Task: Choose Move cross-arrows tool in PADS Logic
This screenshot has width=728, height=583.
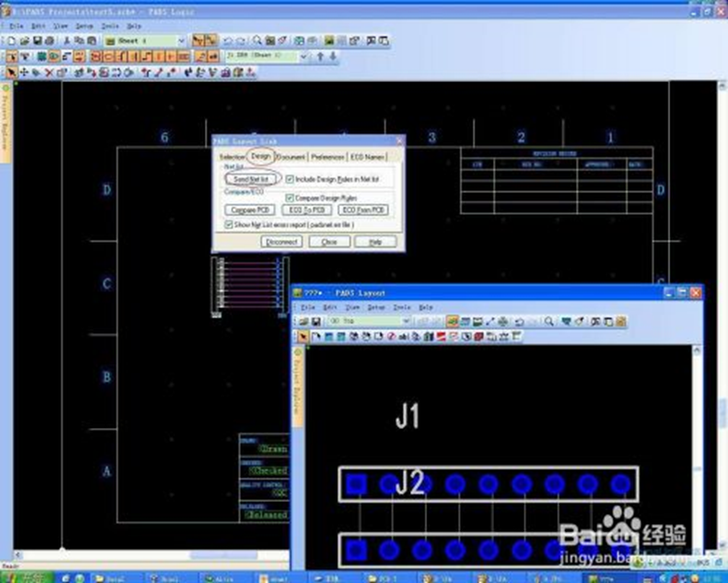Action: coord(24,73)
